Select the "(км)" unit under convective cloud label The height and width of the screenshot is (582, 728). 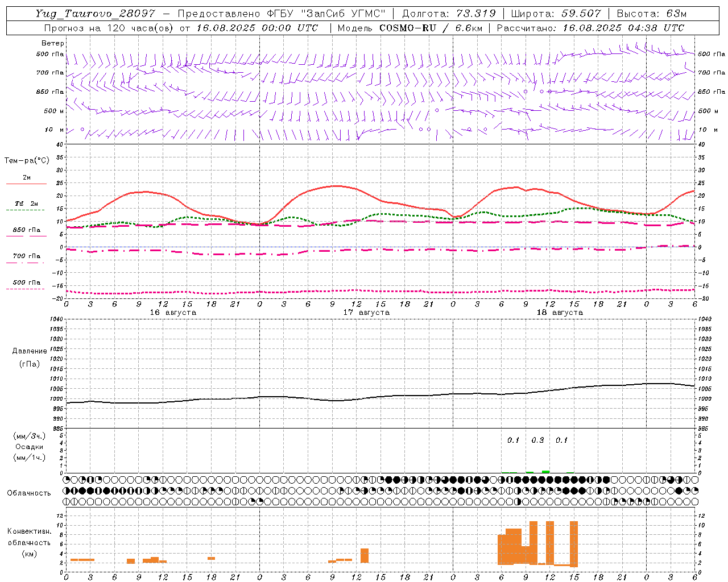pyautogui.click(x=30, y=554)
